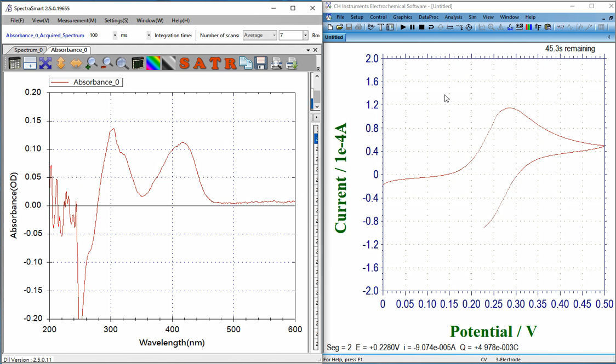Image resolution: width=616 pixels, height=364 pixels.
Task: Select the Transmittance 'T' icon
Action: pos(215,63)
